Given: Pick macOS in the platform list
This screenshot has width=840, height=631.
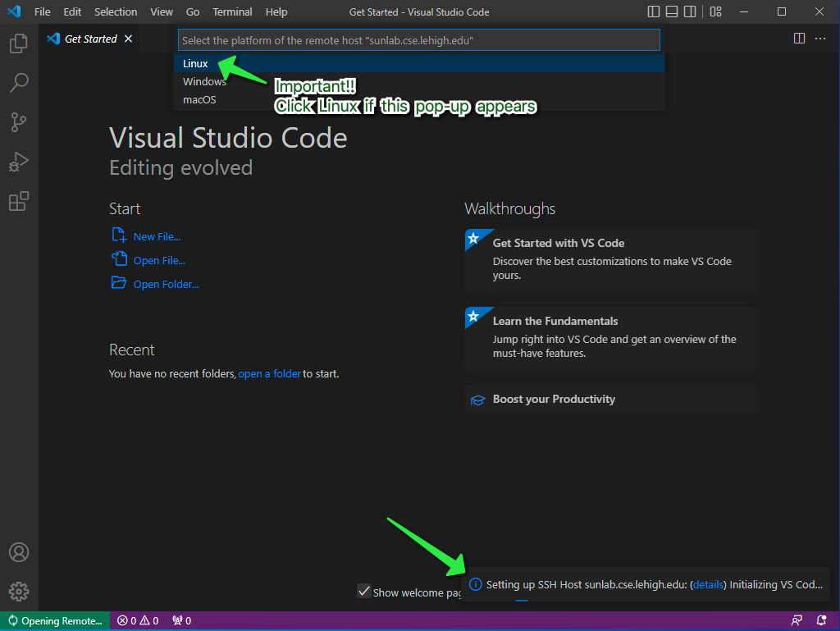Looking at the screenshot, I should pyautogui.click(x=199, y=99).
